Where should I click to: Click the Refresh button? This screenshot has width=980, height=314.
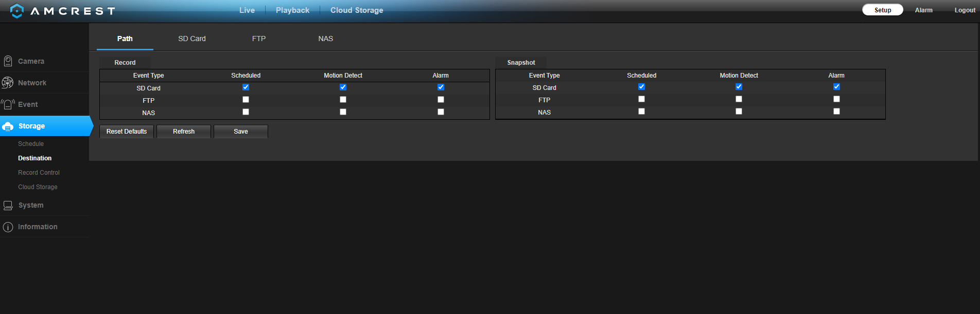184,132
